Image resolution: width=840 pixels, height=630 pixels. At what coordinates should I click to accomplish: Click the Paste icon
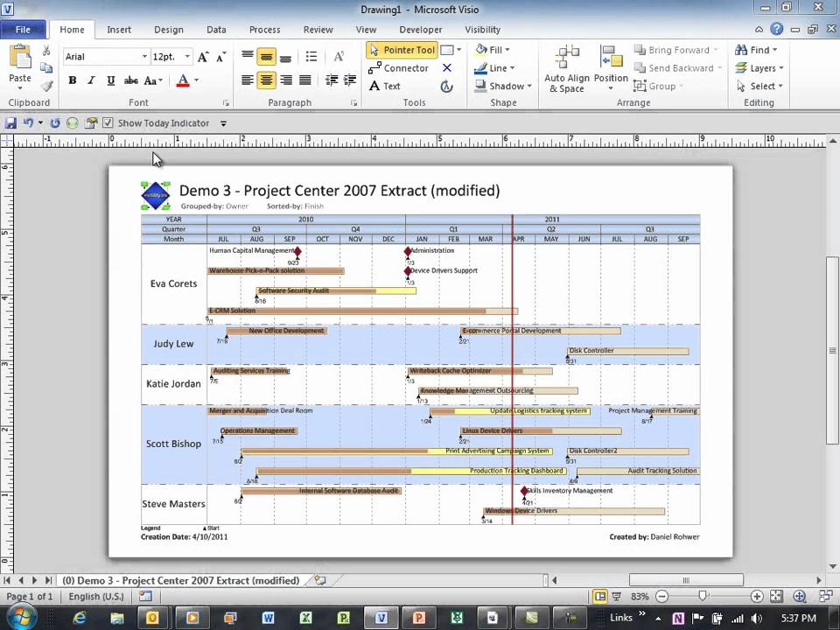tap(20, 58)
